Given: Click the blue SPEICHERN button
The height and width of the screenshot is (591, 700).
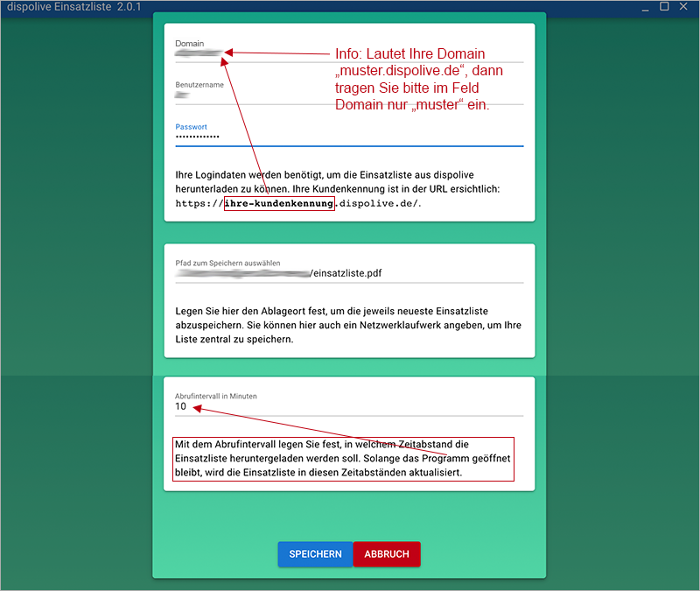Looking at the screenshot, I should [x=315, y=554].
